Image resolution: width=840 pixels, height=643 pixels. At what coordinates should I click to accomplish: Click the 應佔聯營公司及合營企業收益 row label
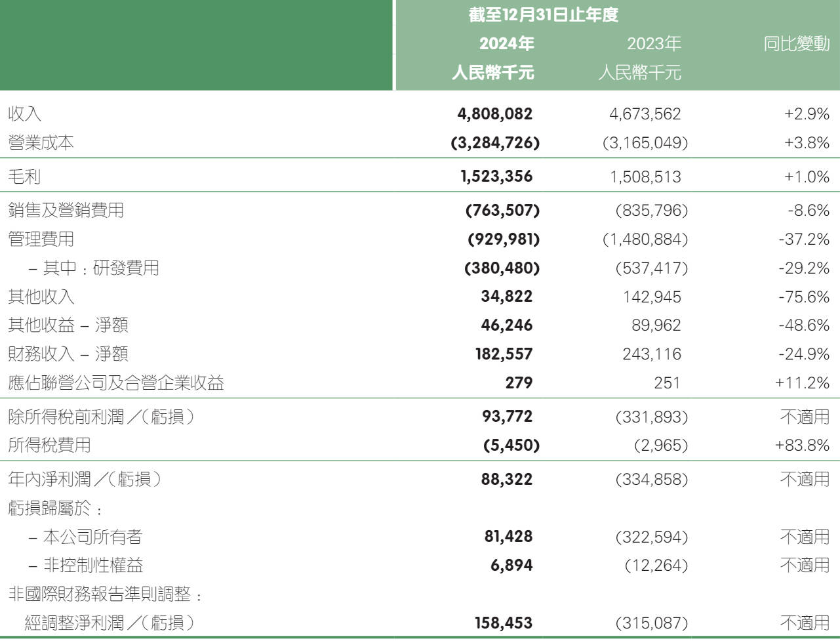click(116, 383)
